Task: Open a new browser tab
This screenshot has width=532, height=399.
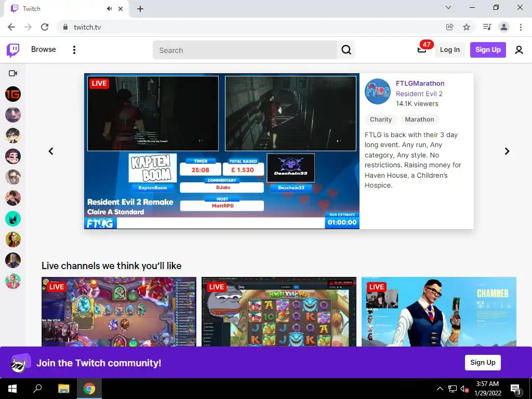Action: pos(140,9)
